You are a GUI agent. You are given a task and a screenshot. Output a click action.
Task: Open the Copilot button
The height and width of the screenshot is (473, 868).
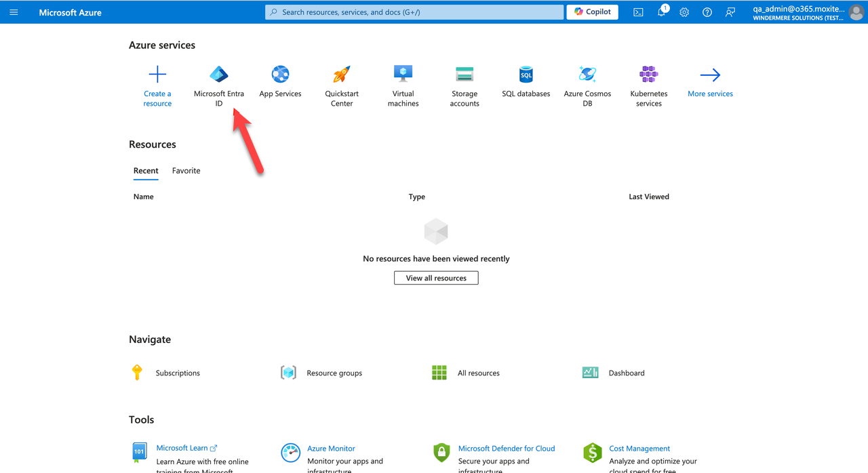pyautogui.click(x=592, y=12)
